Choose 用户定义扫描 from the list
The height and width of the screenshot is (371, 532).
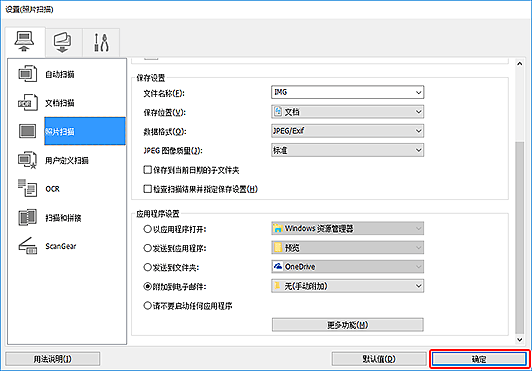point(67,160)
